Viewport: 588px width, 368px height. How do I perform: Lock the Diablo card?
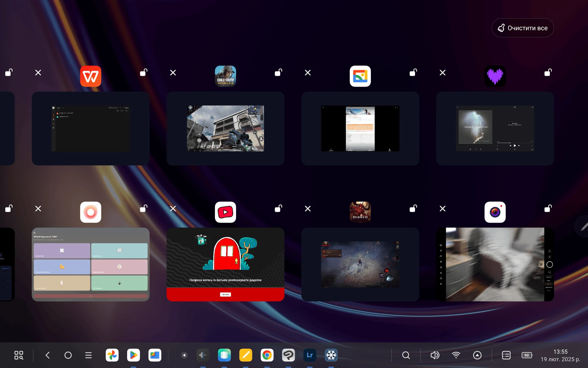413,209
